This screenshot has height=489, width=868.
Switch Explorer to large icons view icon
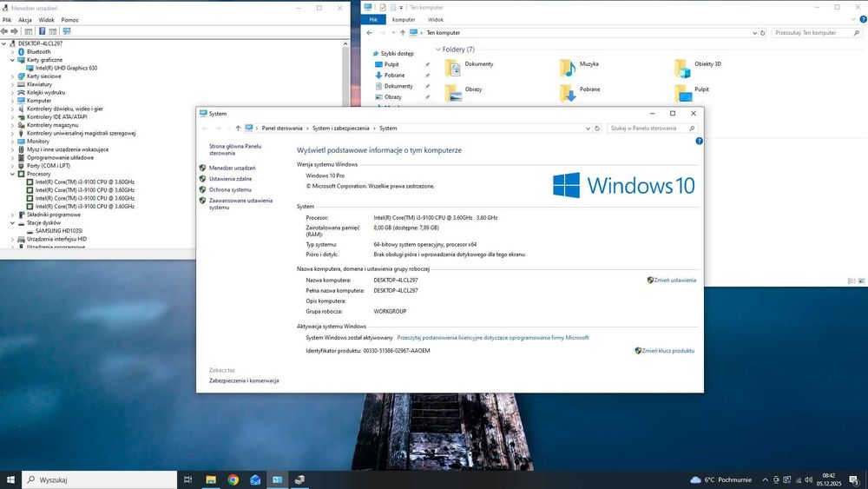pos(861,281)
